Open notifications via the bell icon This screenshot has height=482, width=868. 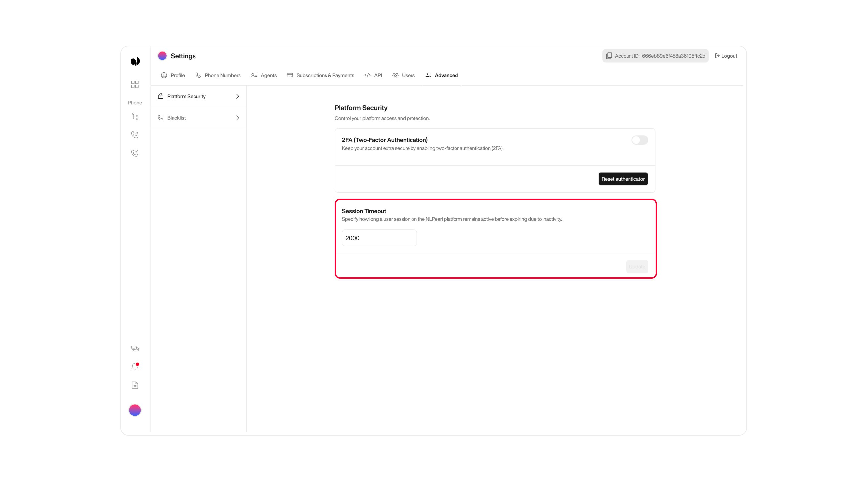[134, 367]
